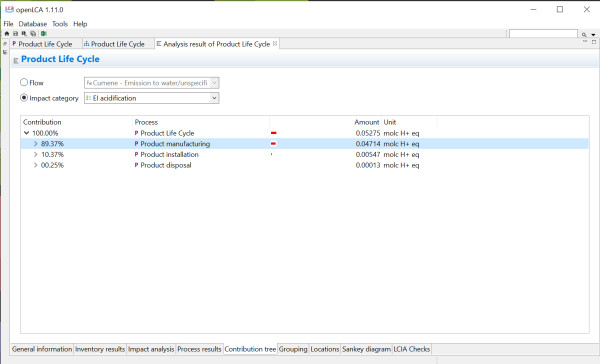Click the search magnifier icon
The height and width of the screenshot is (364, 600).
[584, 34]
